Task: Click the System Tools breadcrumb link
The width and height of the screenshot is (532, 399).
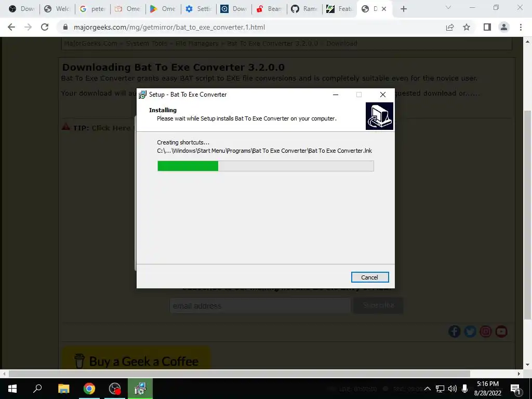Action: click(x=147, y=44)
